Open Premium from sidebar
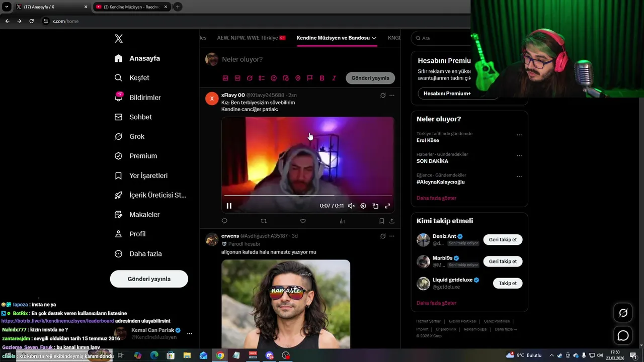Viewport: 644px width, 362px height. pyautogui.click(x=135, y=156)
